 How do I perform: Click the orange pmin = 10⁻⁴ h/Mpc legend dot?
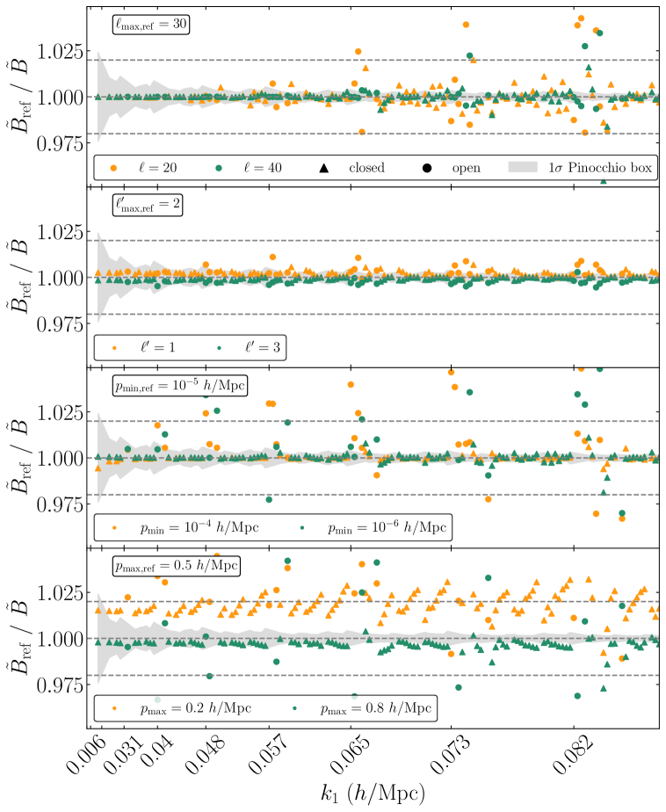(114, 527)
